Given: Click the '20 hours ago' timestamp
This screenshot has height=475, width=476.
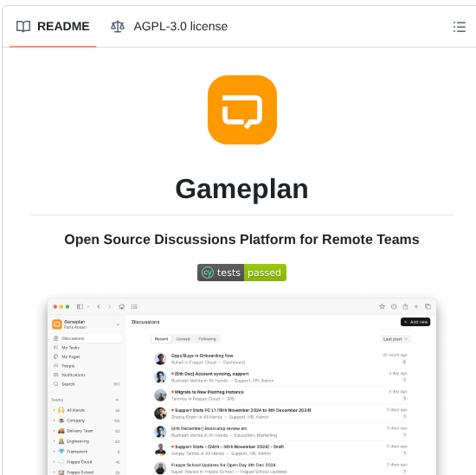Looking at the screenshot, I should pyautogui.click(x=395, y=355).
